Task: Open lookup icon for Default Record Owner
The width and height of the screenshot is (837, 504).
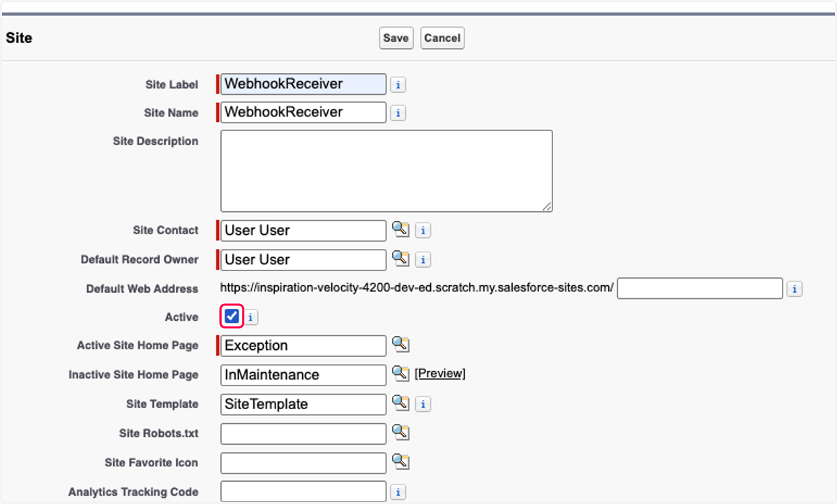Action: coord(400,259)
